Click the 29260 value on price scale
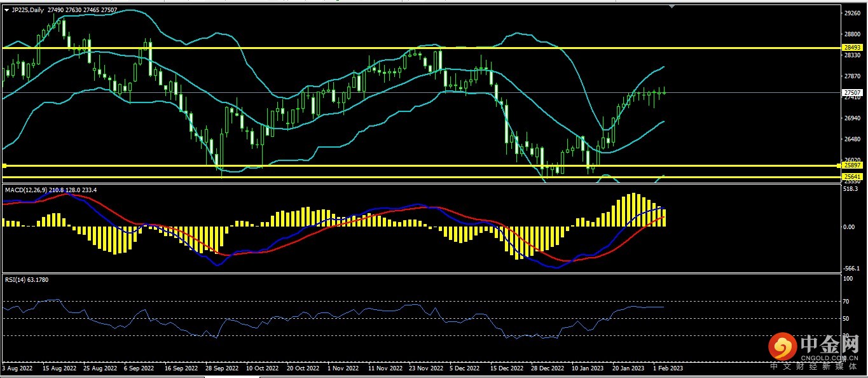 click(x=851, y=13)
